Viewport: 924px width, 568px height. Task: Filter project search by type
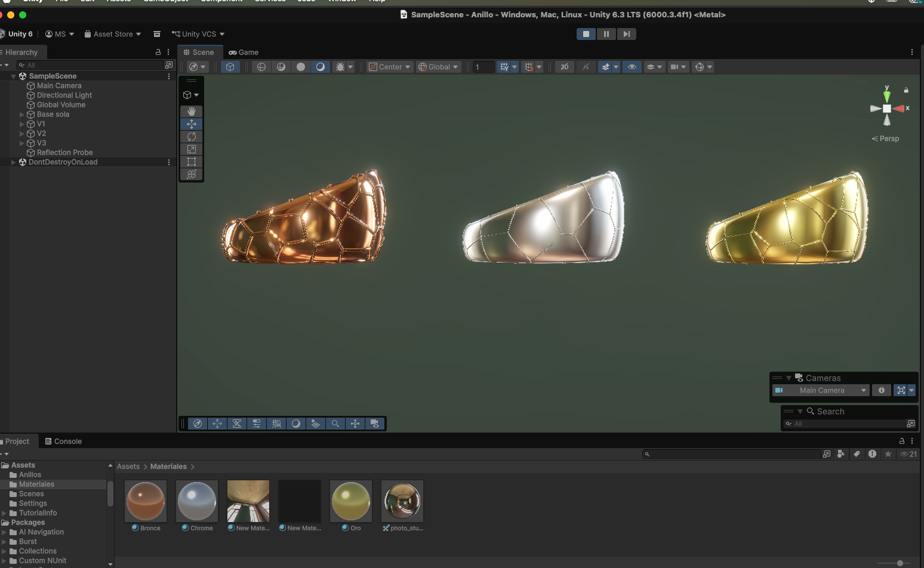(x=841, y=454)
